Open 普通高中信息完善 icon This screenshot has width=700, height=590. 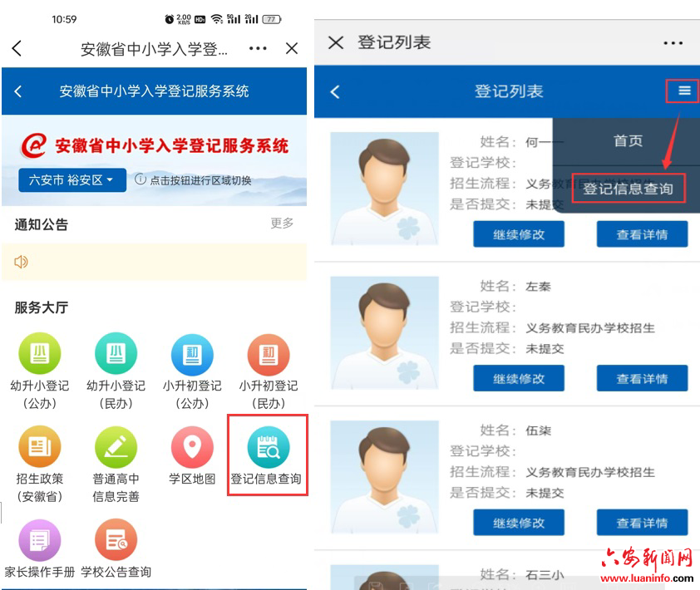[116, 448]
